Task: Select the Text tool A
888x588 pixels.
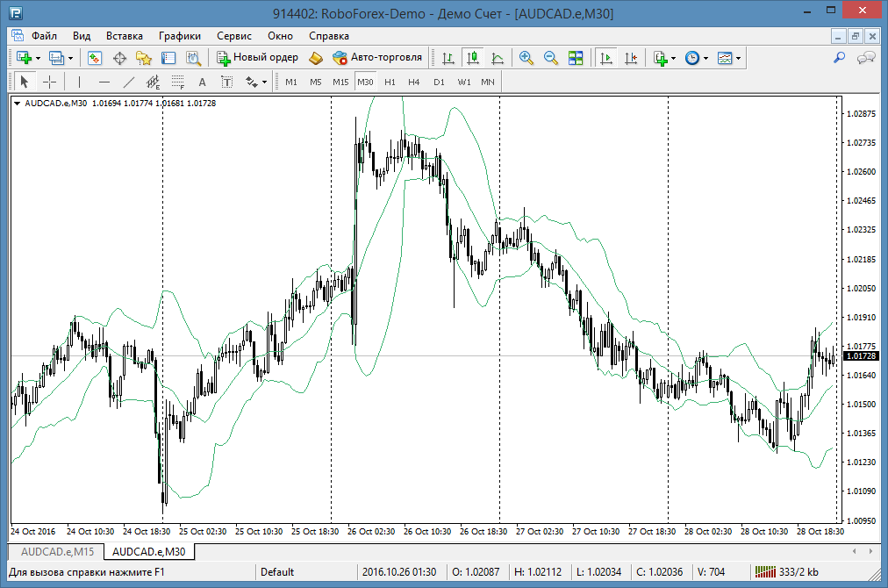Action: click(x=202, y=82)
